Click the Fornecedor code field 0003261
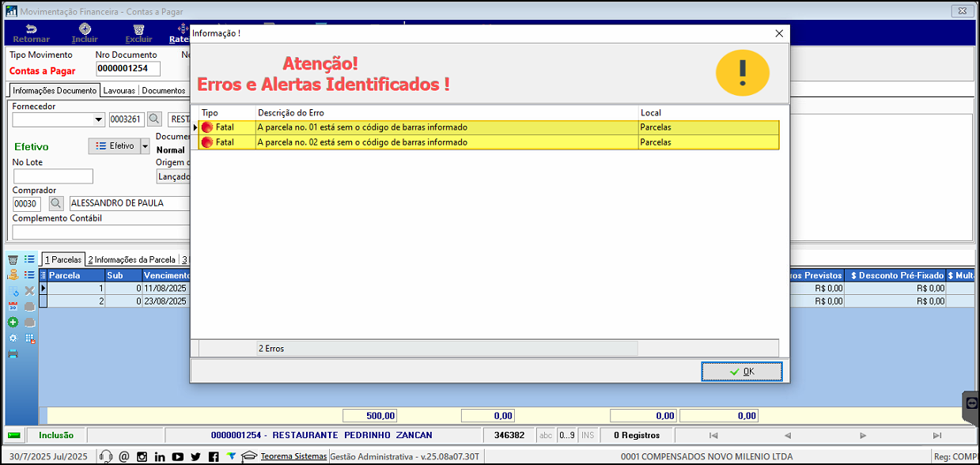The image size is (980, 465). coord(127,120)
